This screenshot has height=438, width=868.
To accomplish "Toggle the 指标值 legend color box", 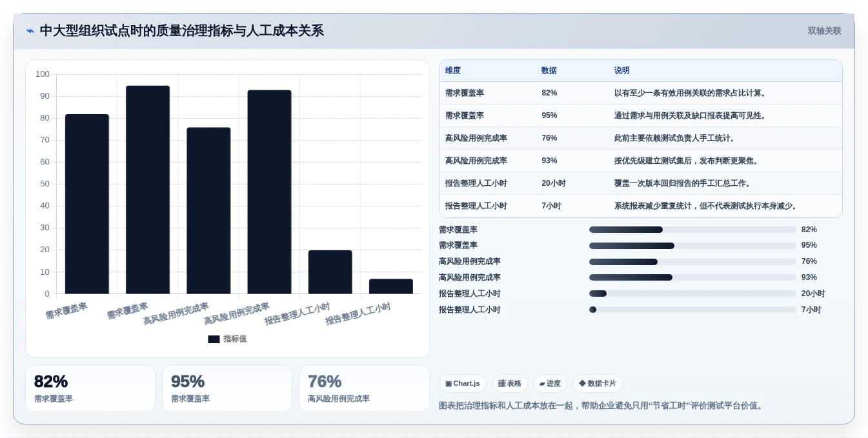I will 214,339.
